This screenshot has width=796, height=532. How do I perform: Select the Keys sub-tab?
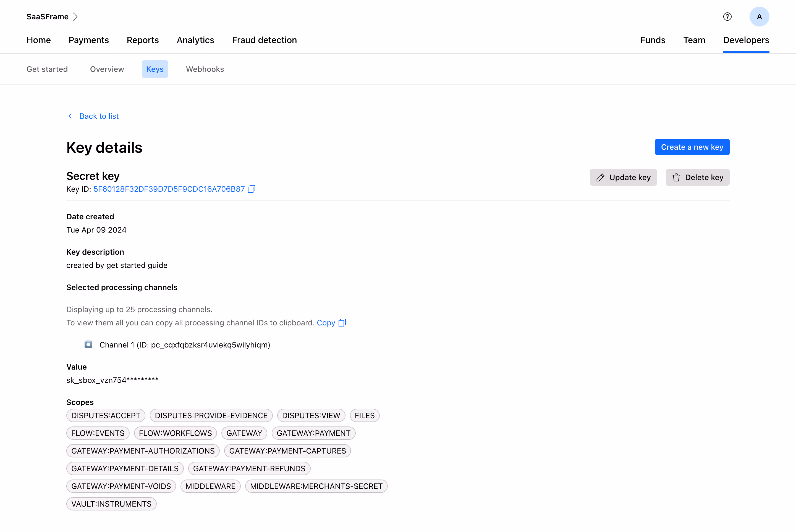pyautogui.click(x=155, y=69)
